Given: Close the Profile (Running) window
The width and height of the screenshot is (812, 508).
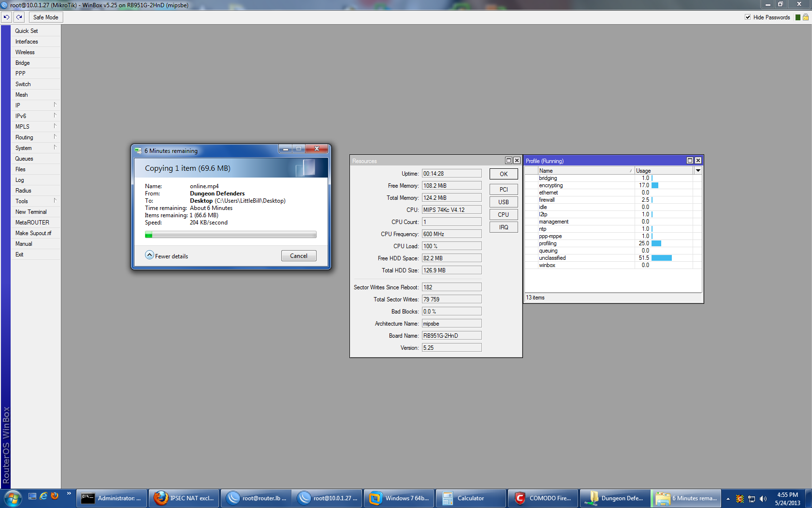Looking at the screenshot, I should [698, 161].
